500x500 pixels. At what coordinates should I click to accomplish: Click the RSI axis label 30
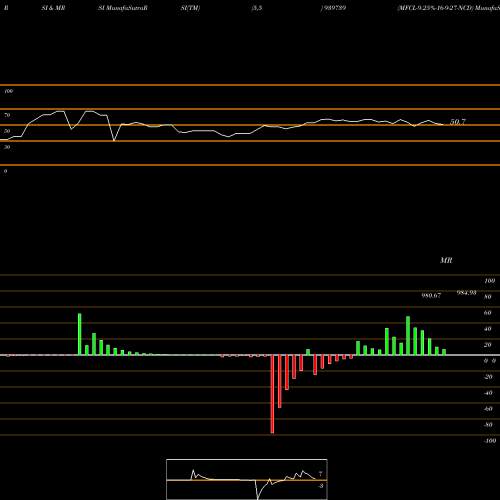(7, 147)
